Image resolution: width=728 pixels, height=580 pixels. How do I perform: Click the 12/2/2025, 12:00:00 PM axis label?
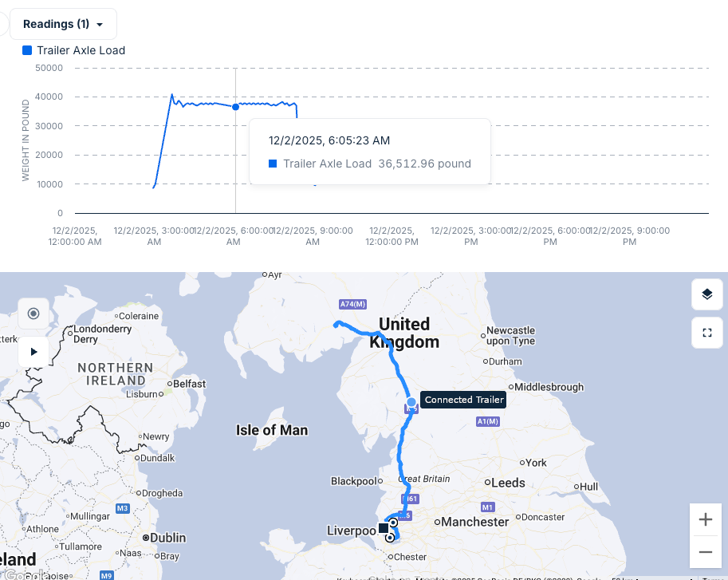coord(392,236)
